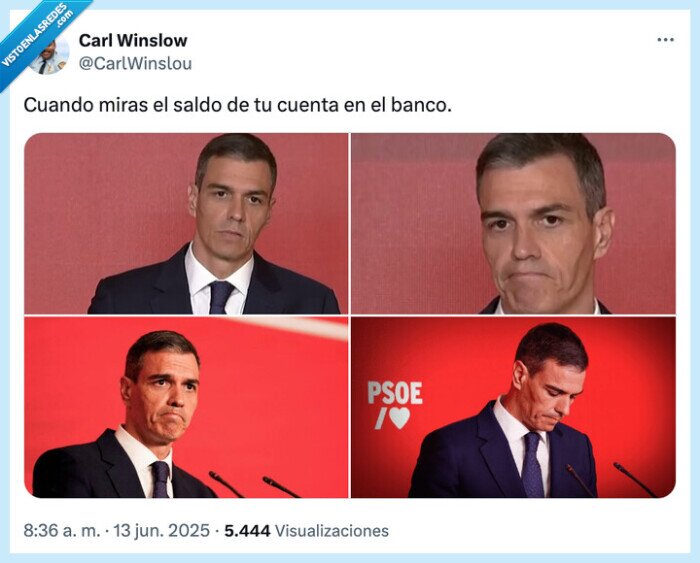Click the 8:36 a. m. timestamp
The image size is (700, 563).
click(x=62, y=531)
